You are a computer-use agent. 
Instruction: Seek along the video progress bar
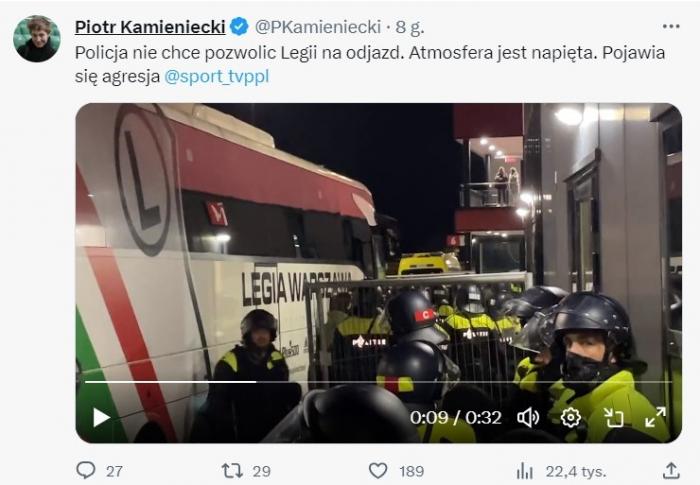(x=378, y=382)
